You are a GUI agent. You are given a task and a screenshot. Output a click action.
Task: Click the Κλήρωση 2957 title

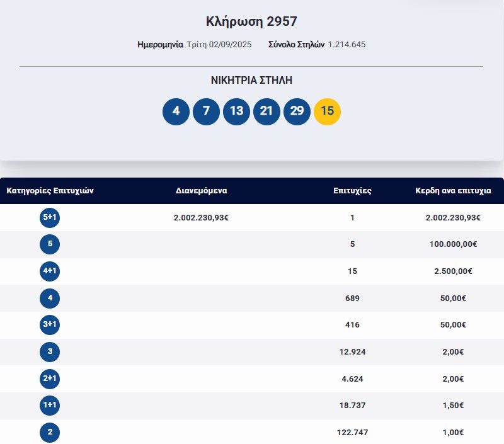(x=251, y=21)
